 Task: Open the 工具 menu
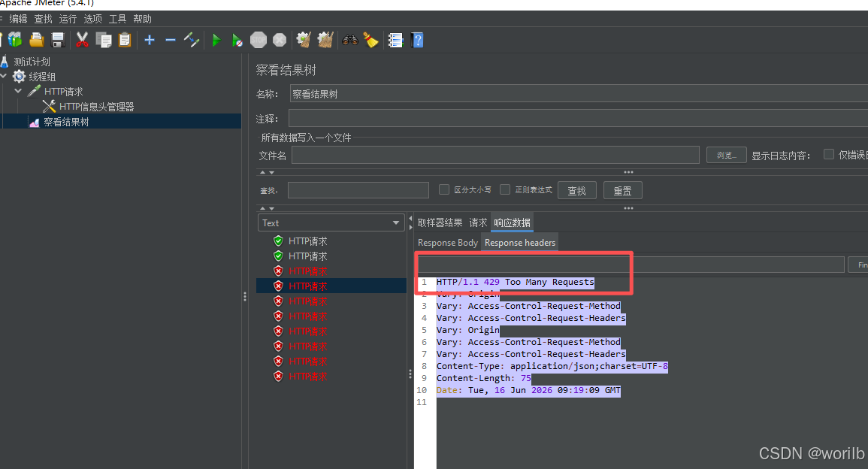pyautogui.click(x=117, y=19)
